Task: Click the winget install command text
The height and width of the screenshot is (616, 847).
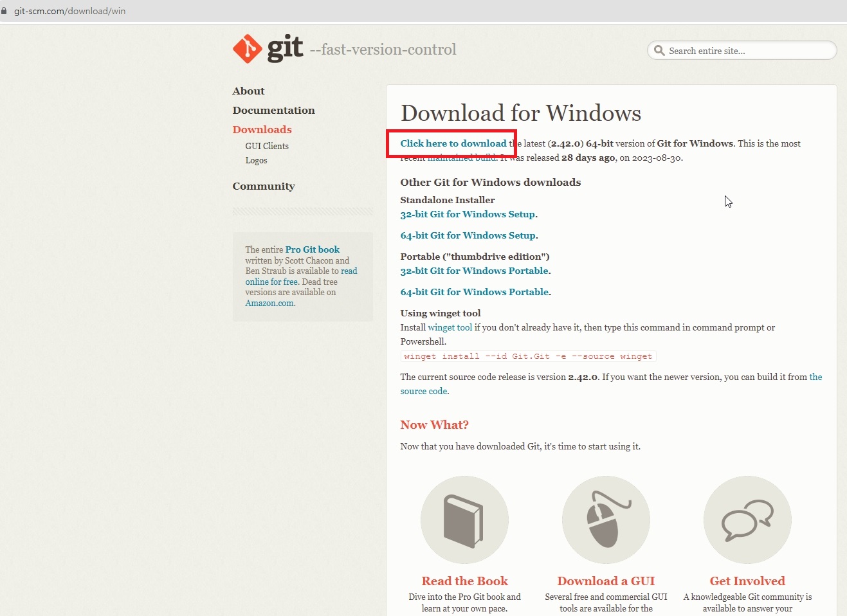Action: (x=528, y=356)
